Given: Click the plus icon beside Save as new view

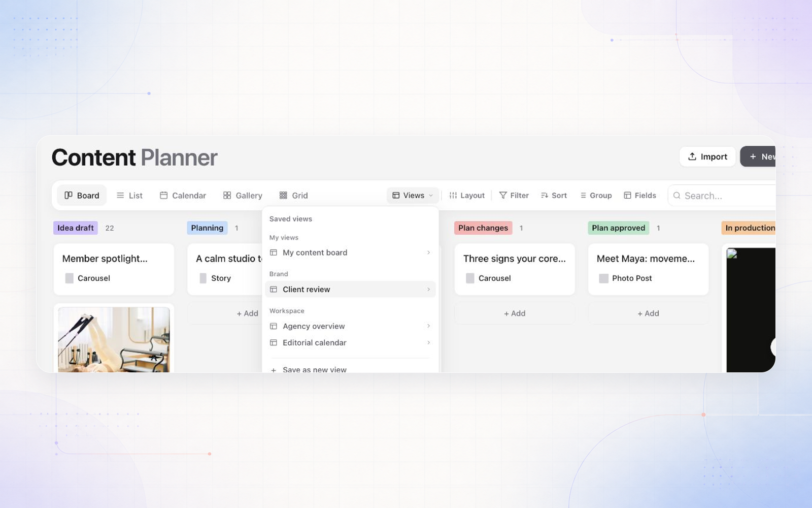Looking at the screenshot, I should pyautogui.click(x=274, y=370).
